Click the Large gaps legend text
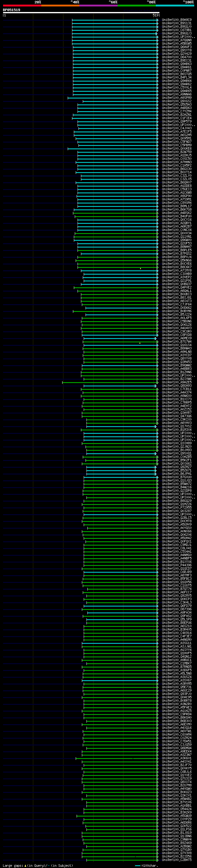The height and width of the screenshot is (868, 197). pyautogui.click(x=38, y=865)
